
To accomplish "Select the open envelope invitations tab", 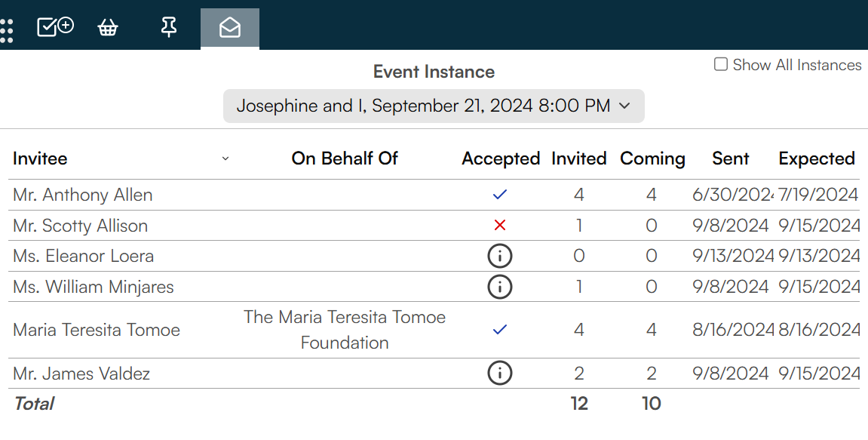I will click(x=230, y=28).
